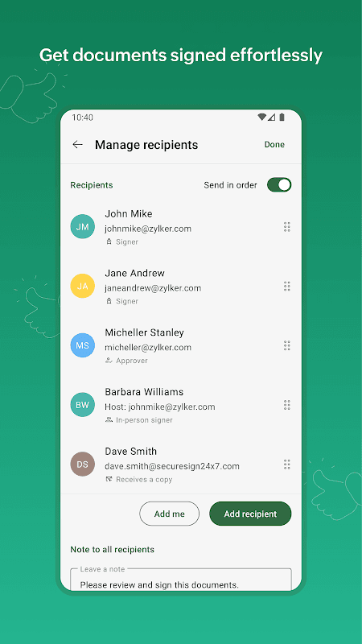The image size is (362, 644).
Task: Click the Recipients section heading
Action: (x=91, y=185)
